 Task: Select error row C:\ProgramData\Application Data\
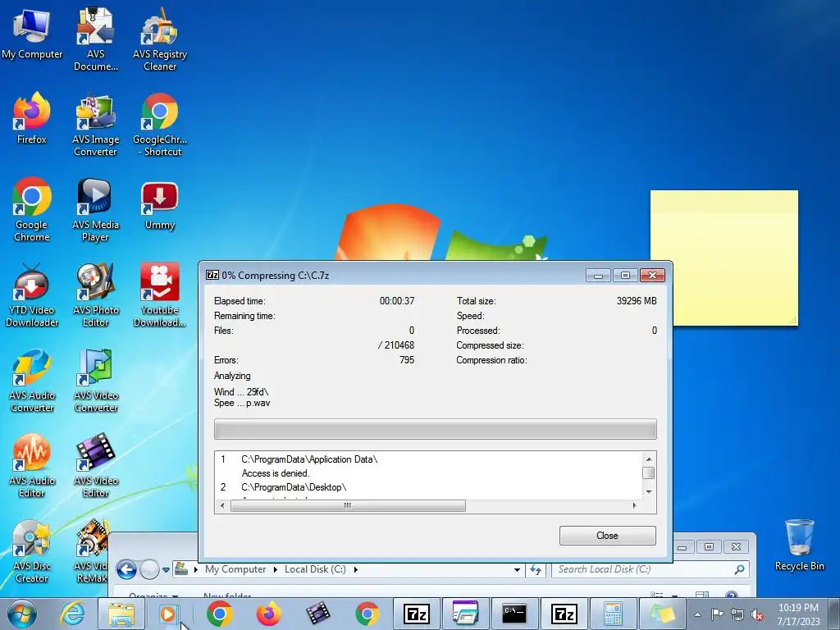[309, 459]
